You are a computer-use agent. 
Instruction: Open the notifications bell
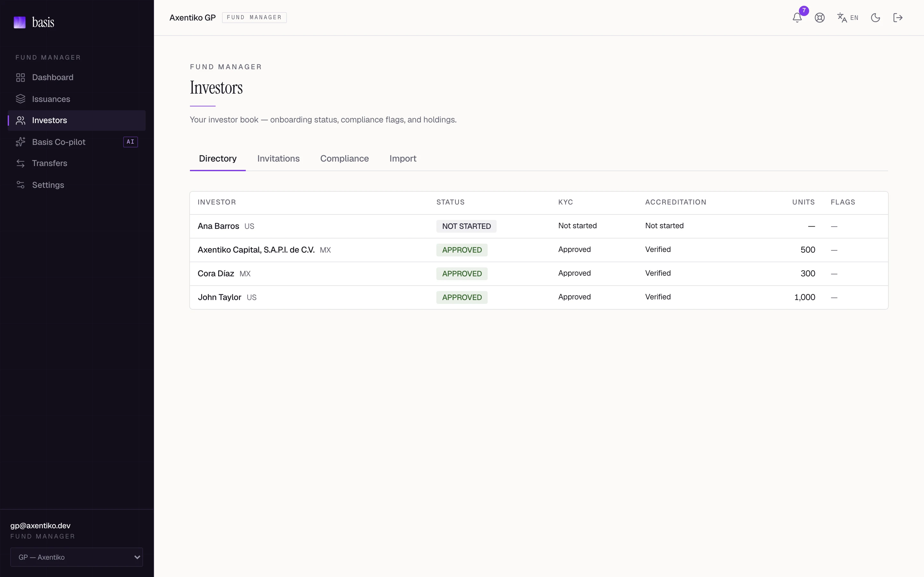point(797,18)
